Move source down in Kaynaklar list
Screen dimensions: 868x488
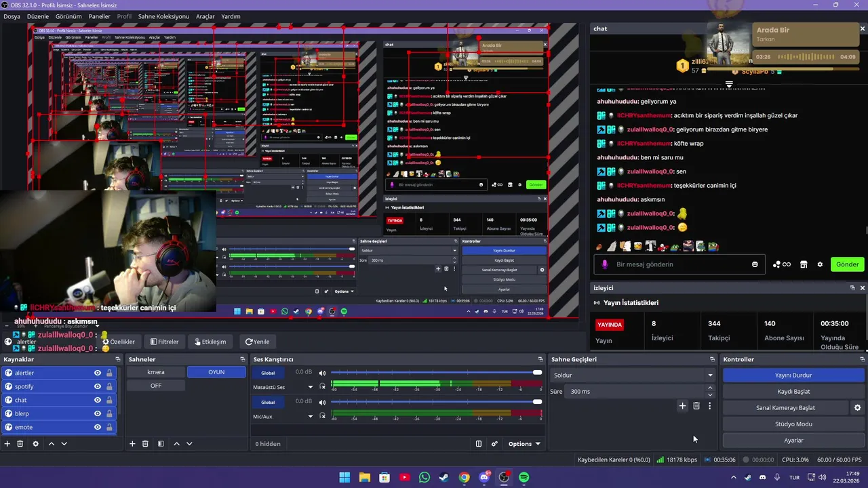click(x=64, y=444)
